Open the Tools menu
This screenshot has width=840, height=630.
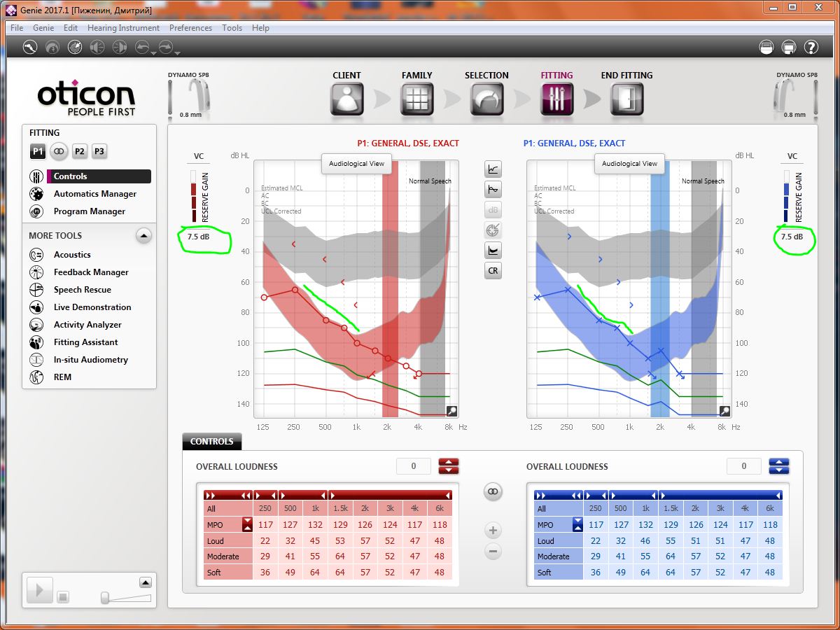click(232, 28)
